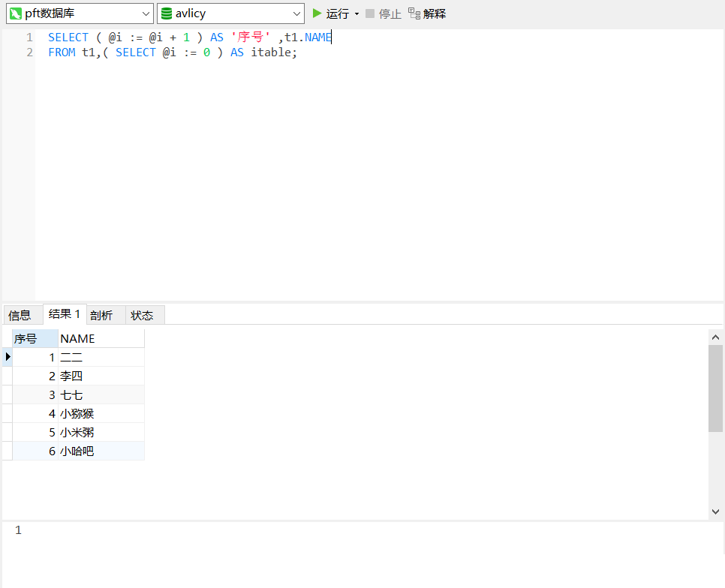Click the NAME column header
The image size is (725, 588).
tap(77, 338)
